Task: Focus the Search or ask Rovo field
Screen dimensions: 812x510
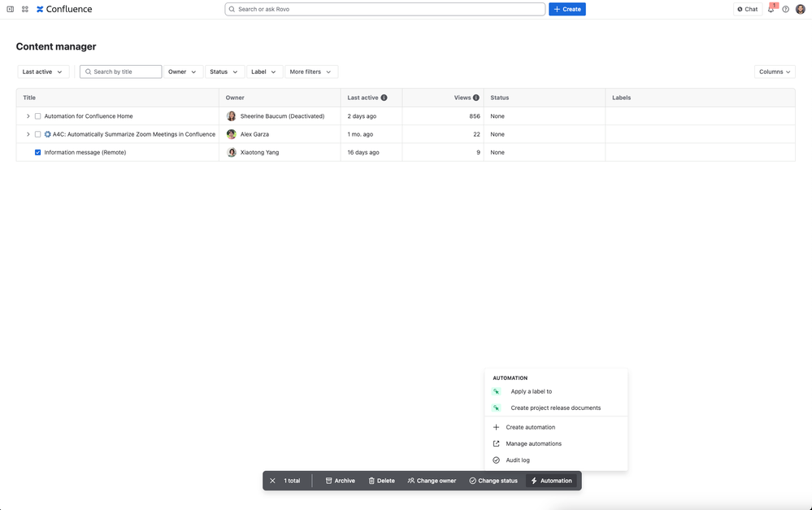Action: point(384,9)
